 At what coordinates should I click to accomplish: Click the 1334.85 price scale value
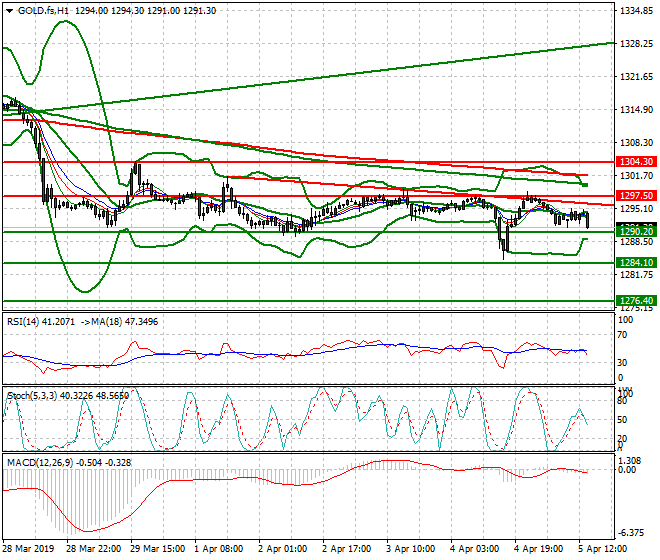(x=637, y=11)
